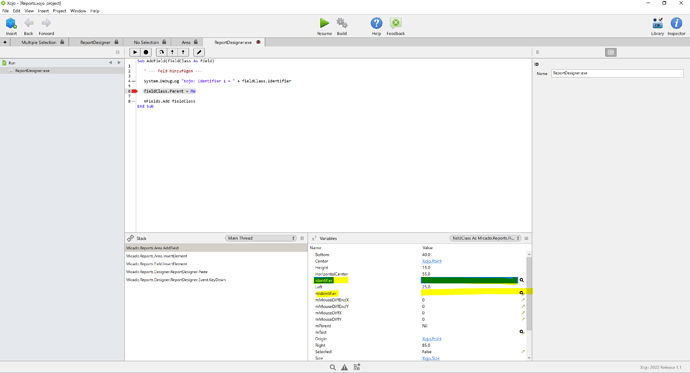Click edit pencil for mMouseDiffY value

coord(523,319)
